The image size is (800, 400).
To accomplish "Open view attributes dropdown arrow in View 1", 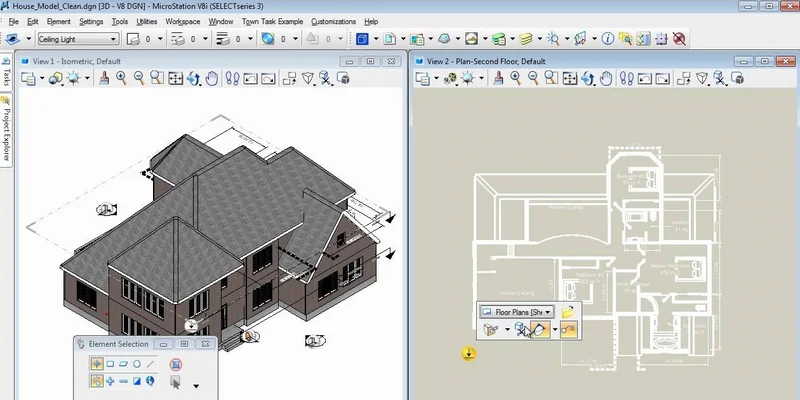I will pyautogui.click(x=42, y=79).
